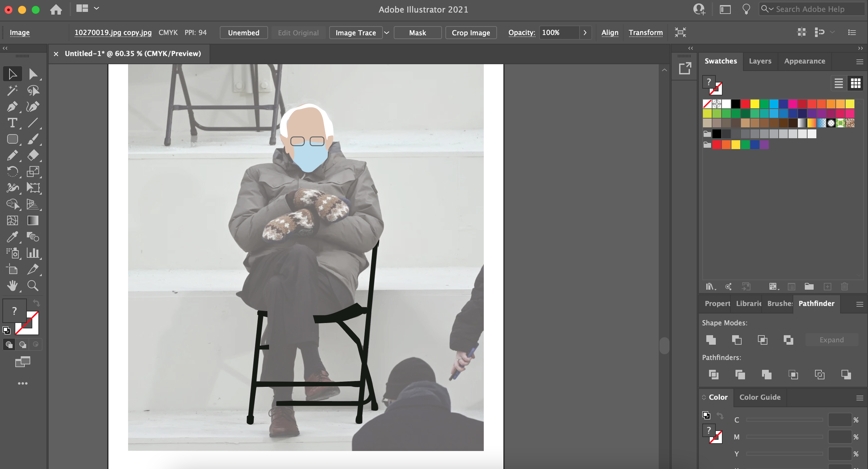This screenshot has height=469, width=868.
Task: Go to Home screen icon
Action: click(x=56, y=10)
